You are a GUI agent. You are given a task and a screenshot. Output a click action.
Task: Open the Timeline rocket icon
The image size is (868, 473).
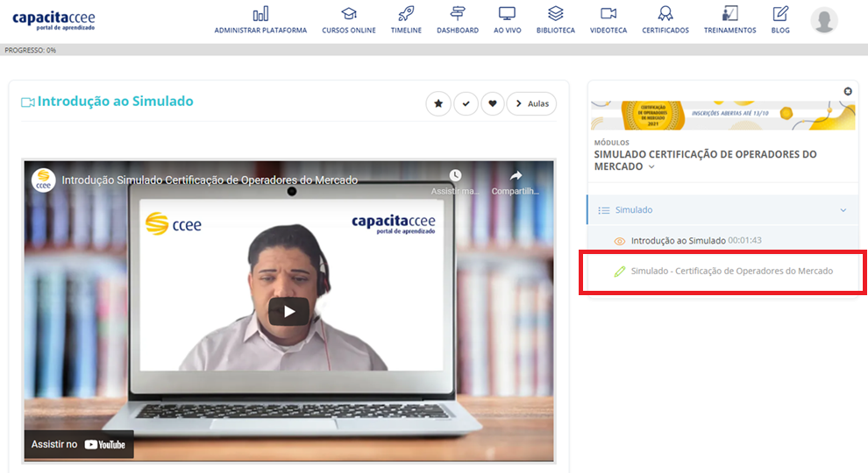[x=406, y=14]
